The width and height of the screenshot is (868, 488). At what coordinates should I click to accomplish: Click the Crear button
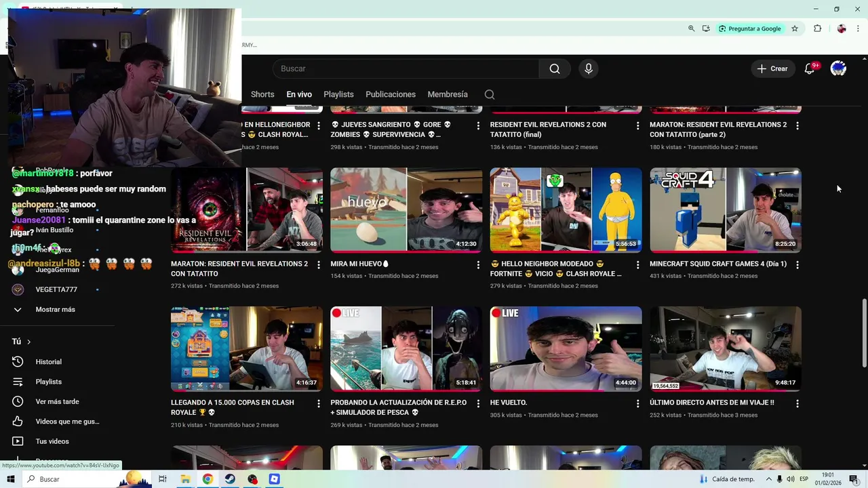(772, 68)
